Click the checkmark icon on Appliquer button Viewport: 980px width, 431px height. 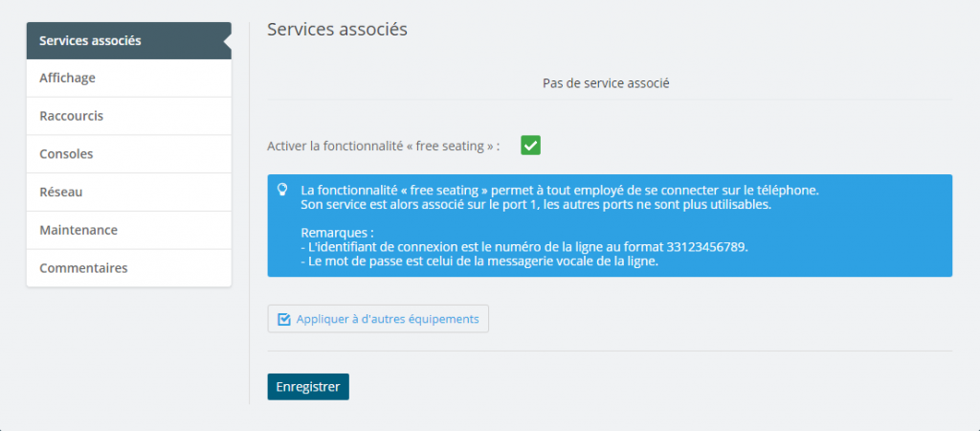coord(283,319)
